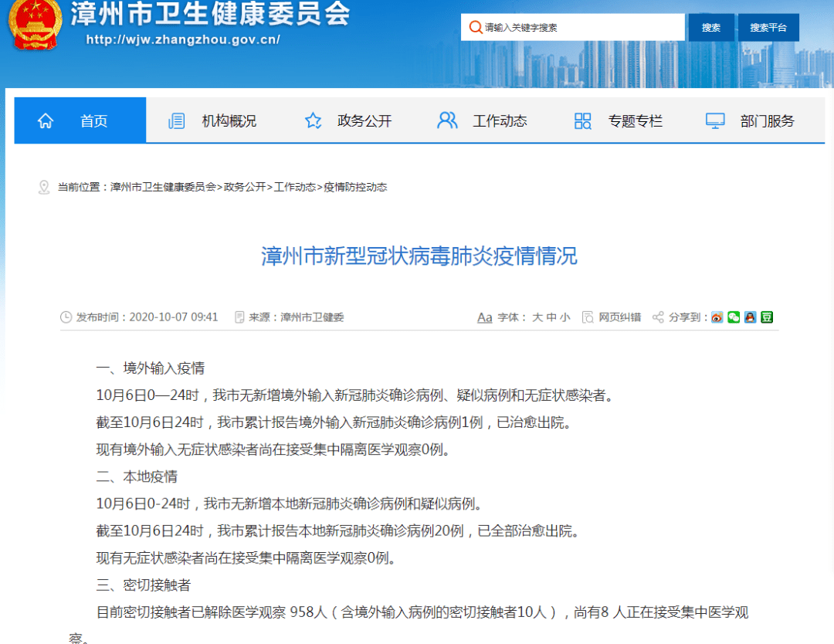Screen dimensions: 834x644
Task: Open the 机构概况 menu
Action: point(213,120)
